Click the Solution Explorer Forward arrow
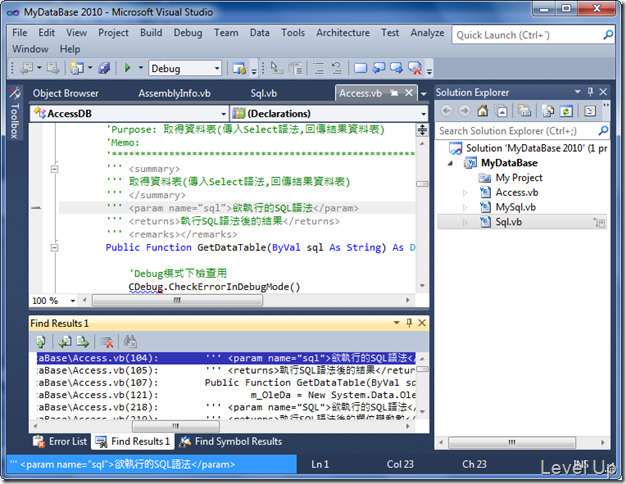 click(464, 111)
